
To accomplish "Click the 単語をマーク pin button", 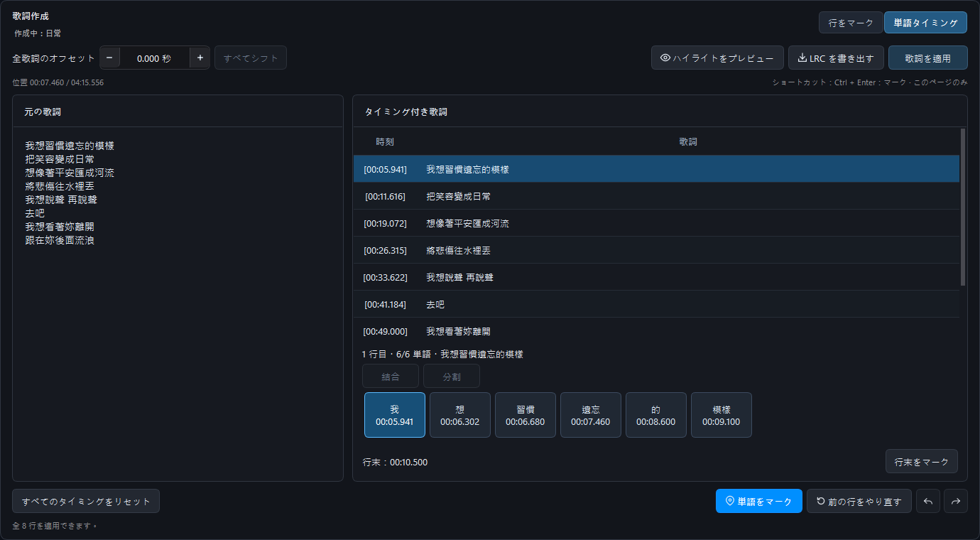I will coord(759,501).
